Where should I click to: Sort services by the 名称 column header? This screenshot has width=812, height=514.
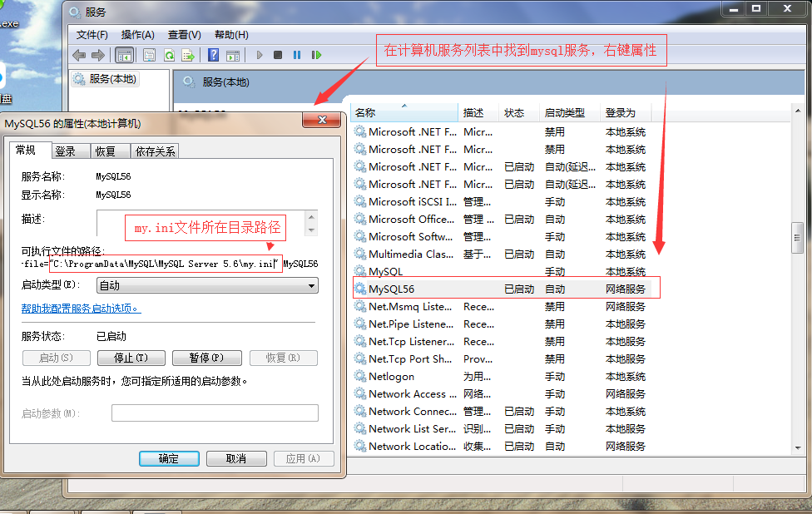(x=404, y=112)
